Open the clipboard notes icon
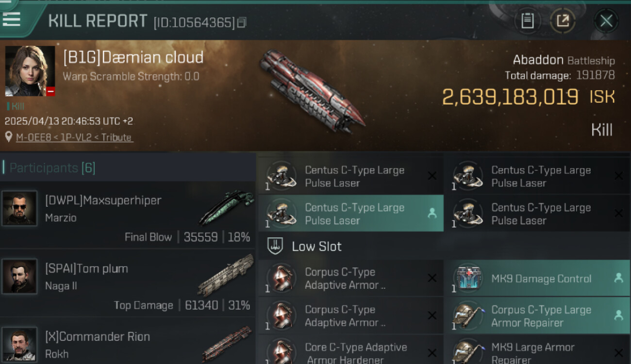631x364 pixels. [527, 21]
